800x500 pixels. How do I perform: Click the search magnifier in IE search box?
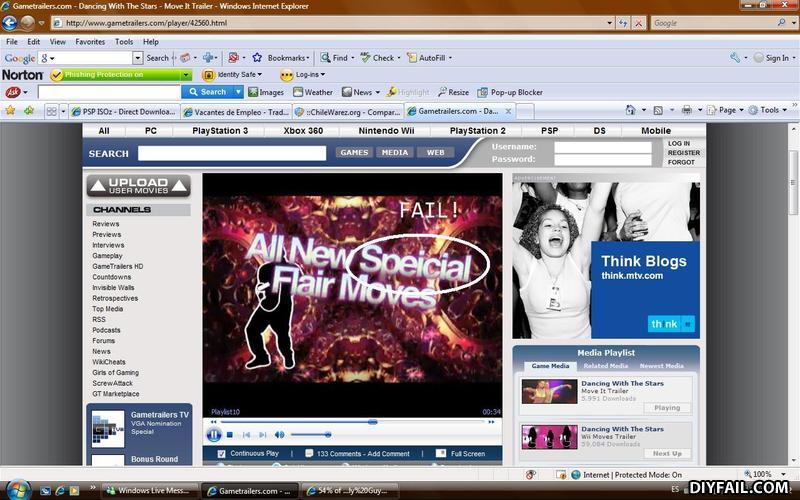pos(781,23)
